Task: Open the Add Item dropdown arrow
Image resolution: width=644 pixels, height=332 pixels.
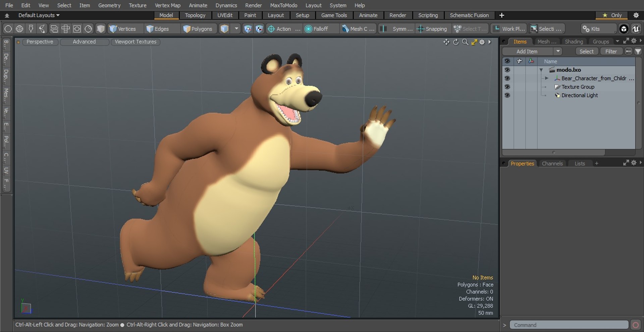Action: pyautogui.click(x=558, y=51)
